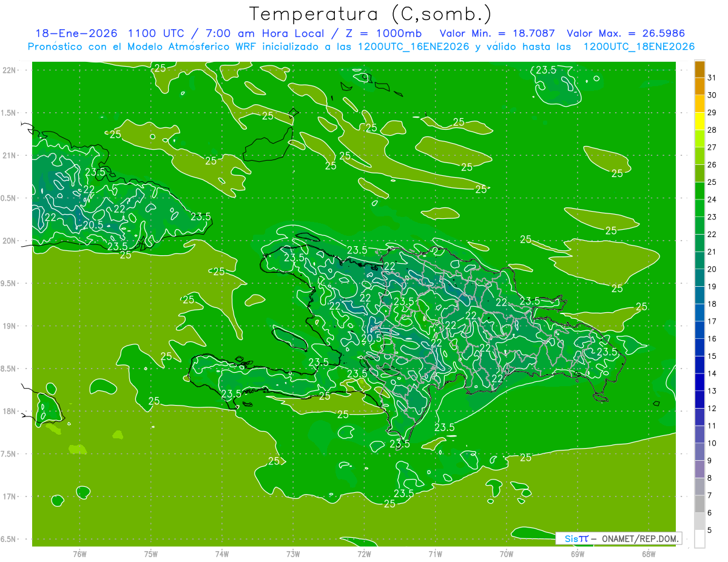728x562 pixels.
Task: Click the legend scale value 28
Action: pos(712,130)
